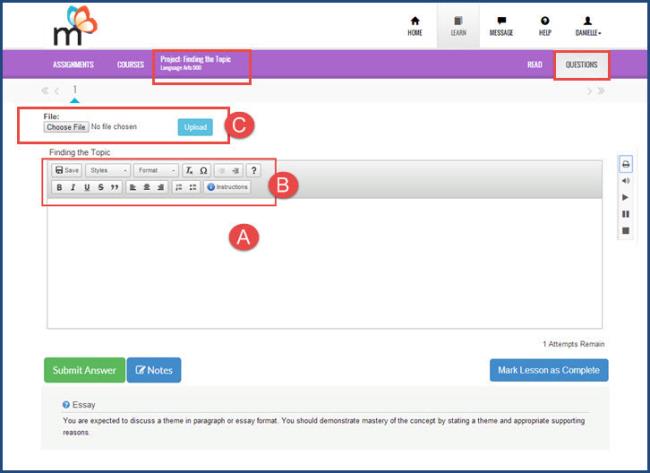Screen dimensions: 650x473
Task: Click the editor help question mark icon
Action: 254,171
